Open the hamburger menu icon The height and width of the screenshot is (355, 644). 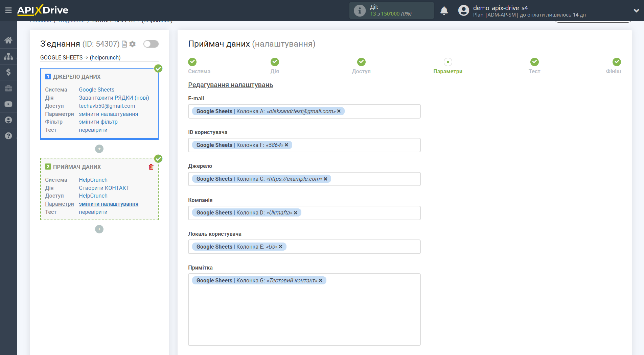[8, 10]
